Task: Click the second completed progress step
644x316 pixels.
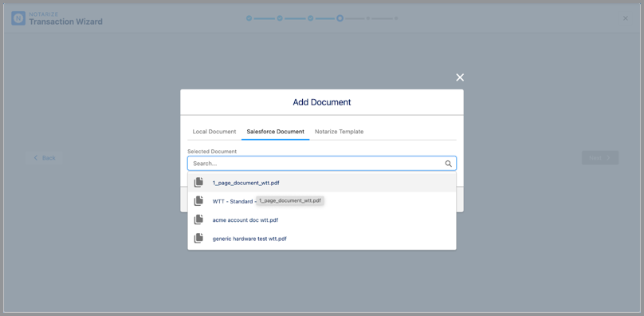Action: [280, 18]
